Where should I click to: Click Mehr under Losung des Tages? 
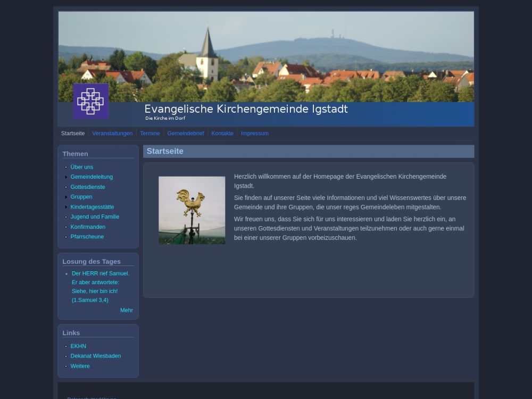coord(126,310)
